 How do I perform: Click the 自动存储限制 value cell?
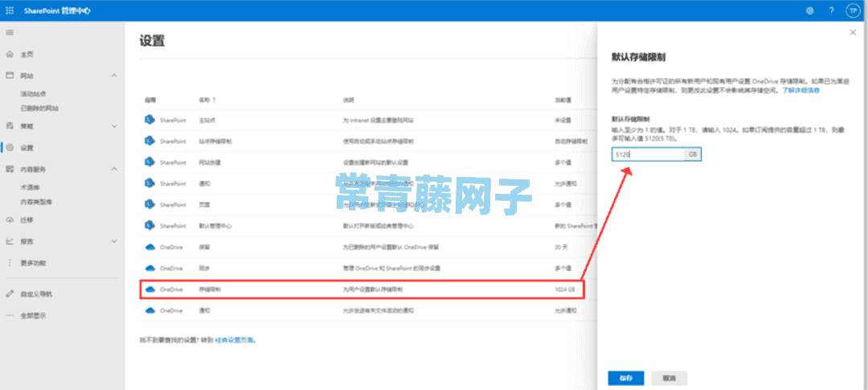tap(571, 142)
